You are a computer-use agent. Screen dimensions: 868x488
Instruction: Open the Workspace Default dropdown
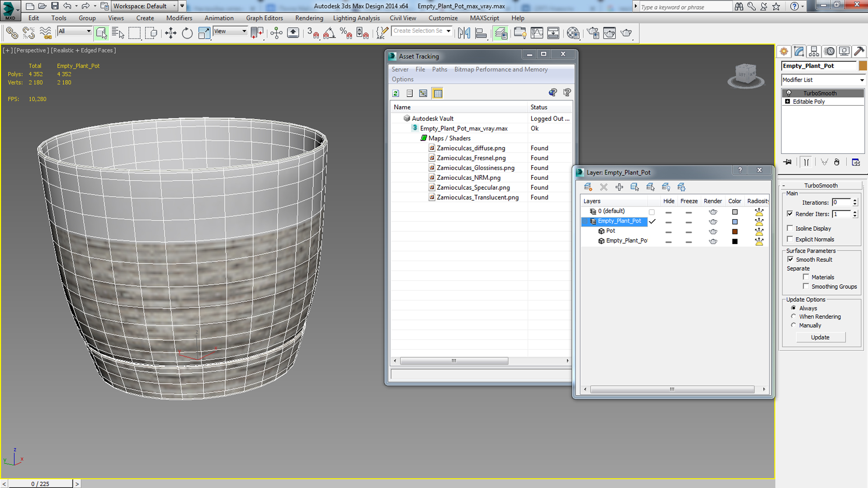[x=145, y=6]
